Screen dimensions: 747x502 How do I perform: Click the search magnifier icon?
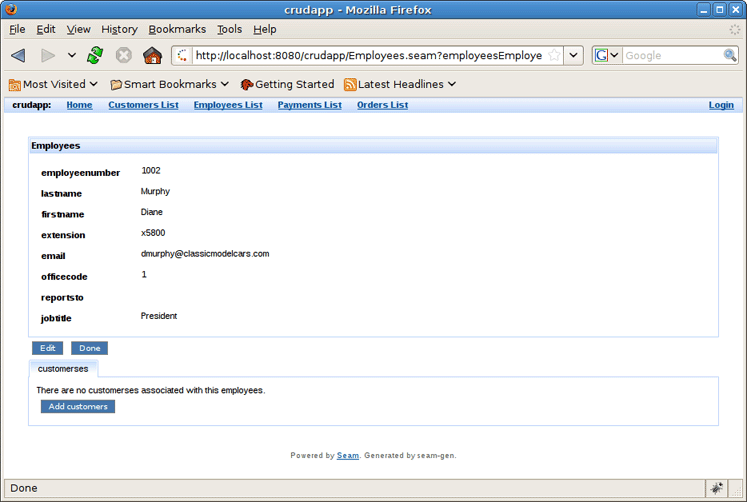coord(730,56)
